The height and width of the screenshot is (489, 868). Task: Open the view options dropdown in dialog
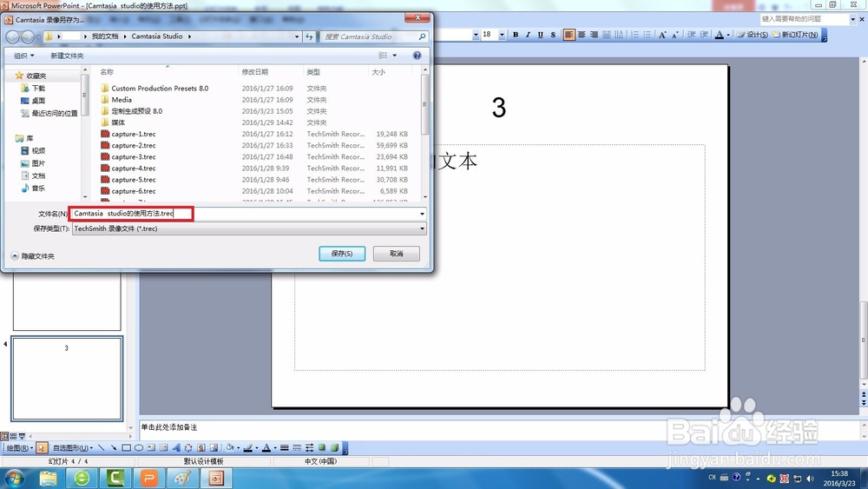(x=395, y=56)
